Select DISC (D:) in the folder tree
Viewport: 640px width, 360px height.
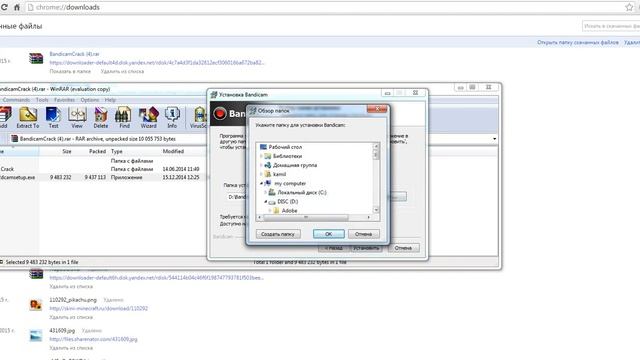coord(287,202)
